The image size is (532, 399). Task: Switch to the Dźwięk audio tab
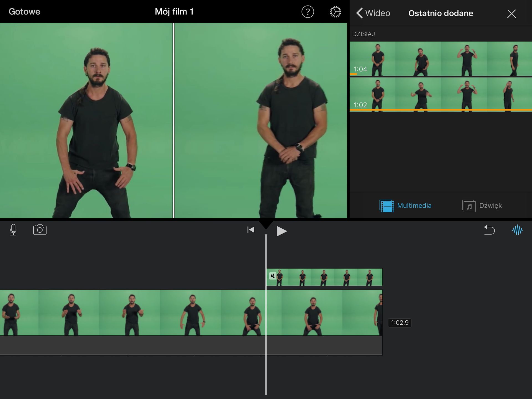(x=482, y=206)
